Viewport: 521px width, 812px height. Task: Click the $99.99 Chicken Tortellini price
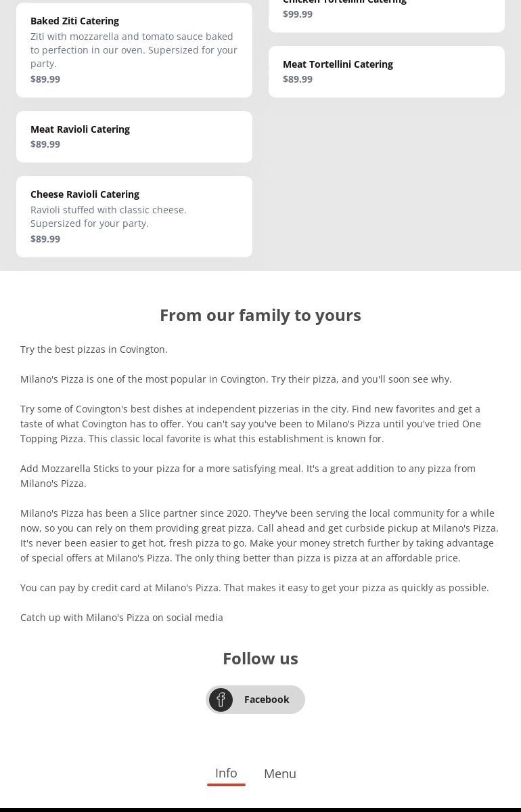point(298,14)
